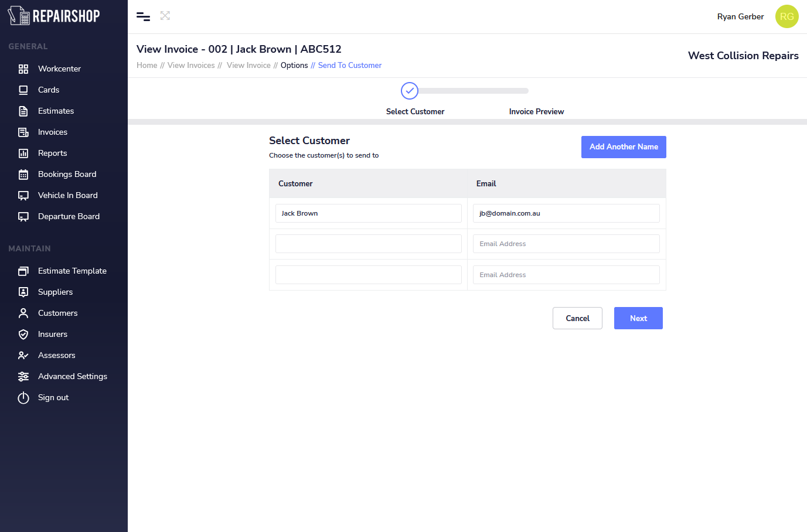The width and height of the screenshot is (807, 532).
Task: Click the View Invoices breadcrumb link
Action: pyautogui.click(x=191, y=66)
